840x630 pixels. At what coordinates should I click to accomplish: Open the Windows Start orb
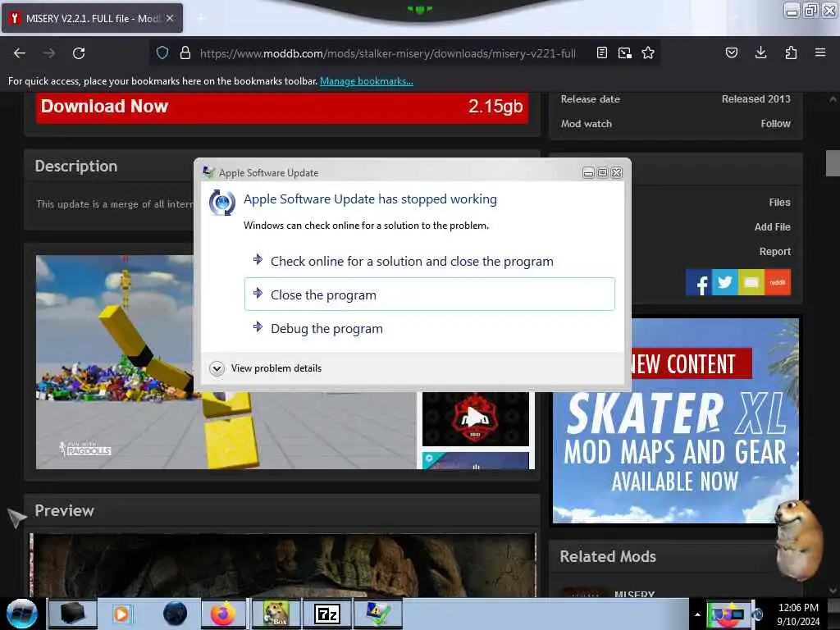click(x=21, y=614)
